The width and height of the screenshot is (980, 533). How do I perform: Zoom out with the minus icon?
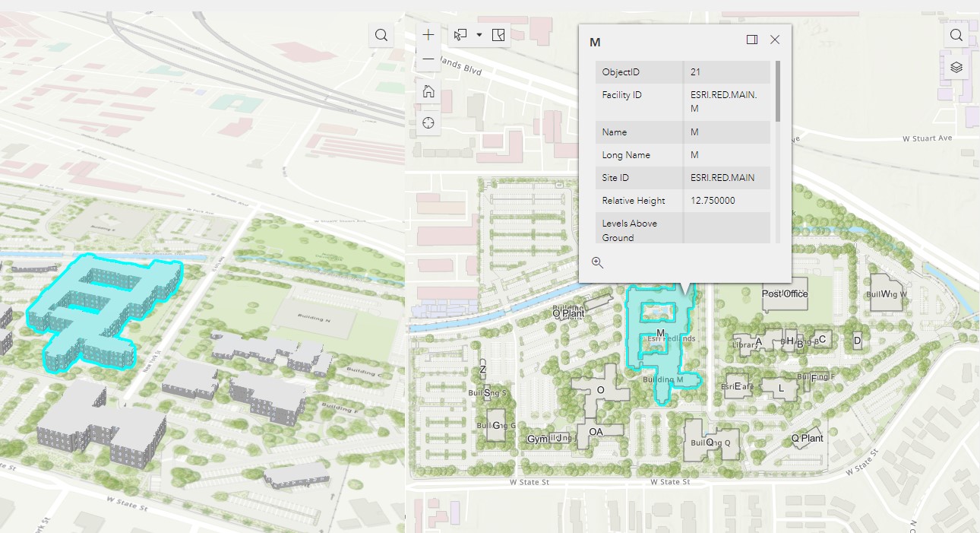(428, 59)
